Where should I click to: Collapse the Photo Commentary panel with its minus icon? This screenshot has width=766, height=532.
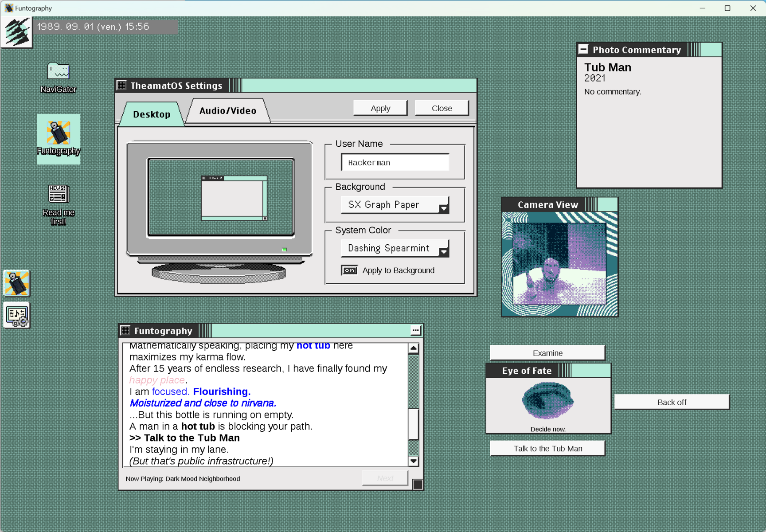point(584,49)
